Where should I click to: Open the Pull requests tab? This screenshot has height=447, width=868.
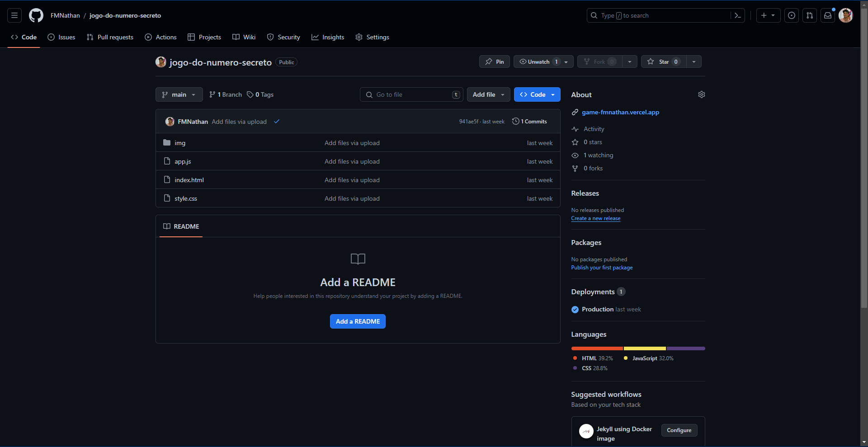coord(110,37)
